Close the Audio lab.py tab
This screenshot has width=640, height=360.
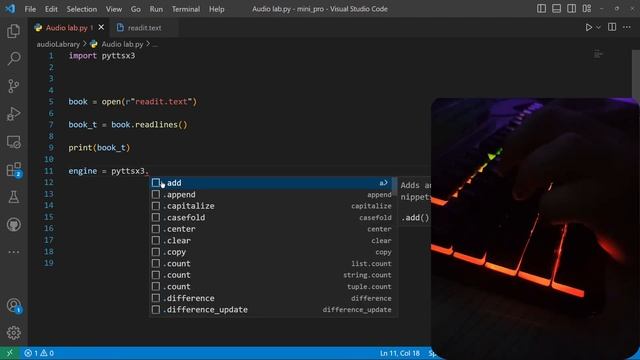point(101,27)
